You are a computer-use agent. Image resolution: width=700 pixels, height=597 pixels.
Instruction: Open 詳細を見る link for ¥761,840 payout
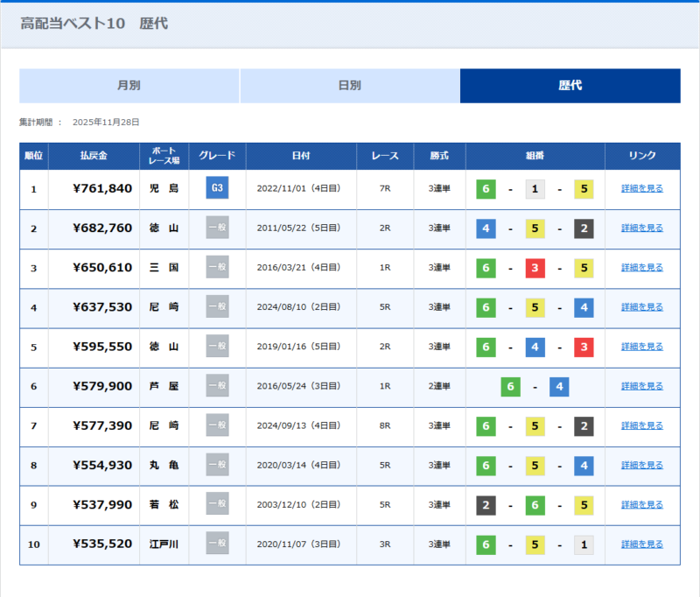(642, 189)
